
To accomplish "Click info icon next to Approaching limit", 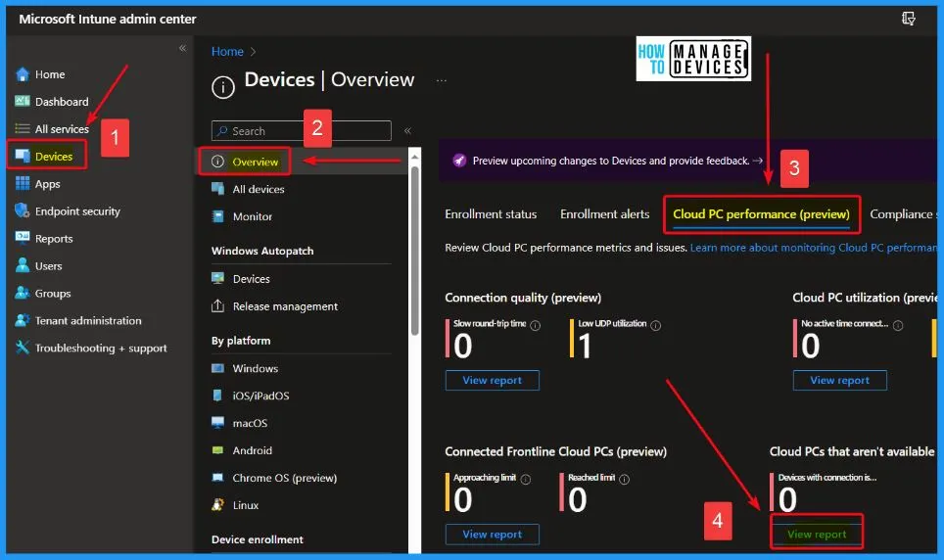I will tap(526, 480).
